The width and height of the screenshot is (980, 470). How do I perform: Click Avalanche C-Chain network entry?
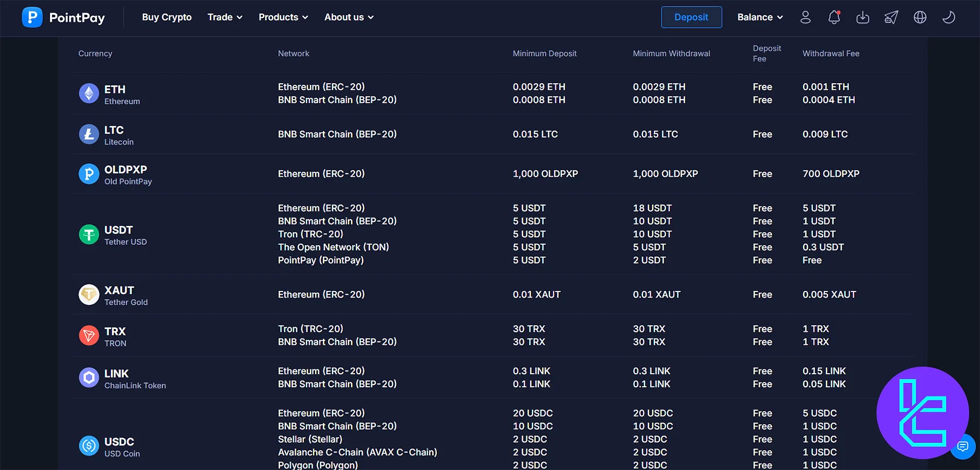click(x=357, y=452)
